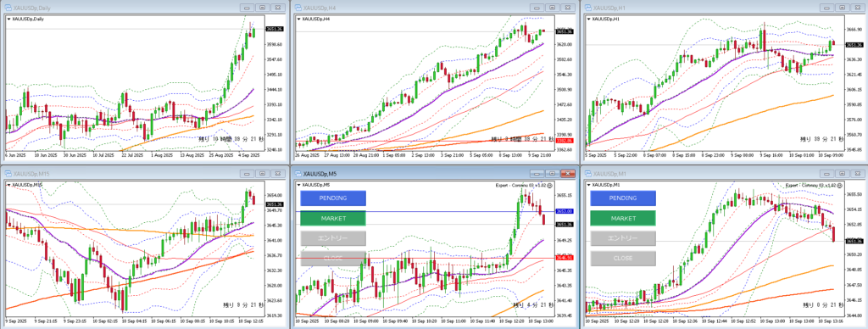
Task: Close the XAUUSDp,M1 chart window
Action: pos(858,174)
